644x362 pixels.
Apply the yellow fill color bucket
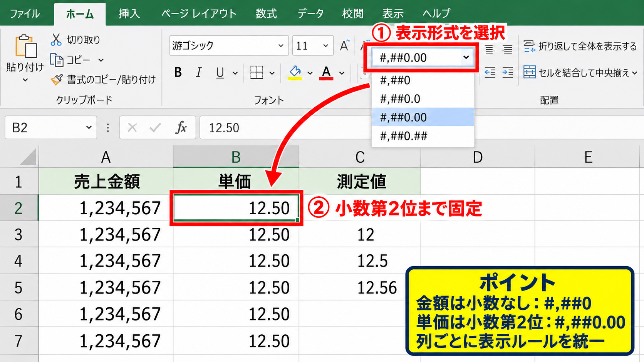[295, 72]
